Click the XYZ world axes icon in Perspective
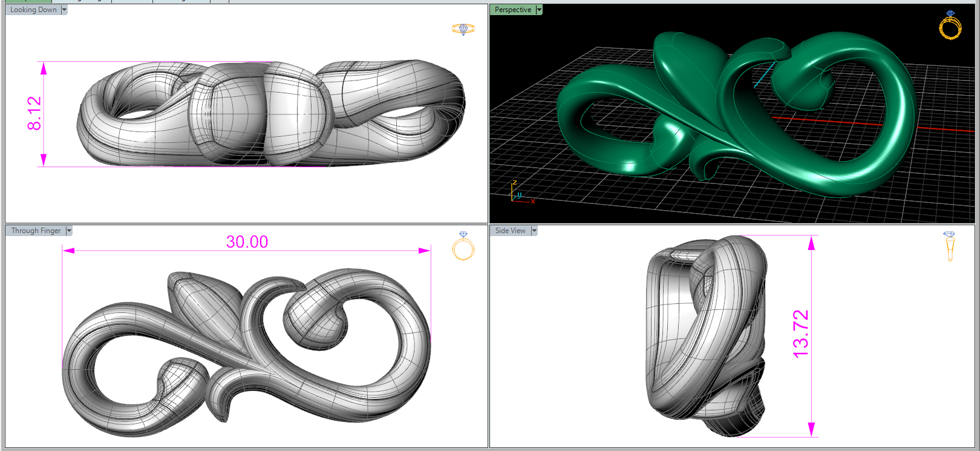Image resolution: width=980 pixels, height=451 pixels. (523, 192)
